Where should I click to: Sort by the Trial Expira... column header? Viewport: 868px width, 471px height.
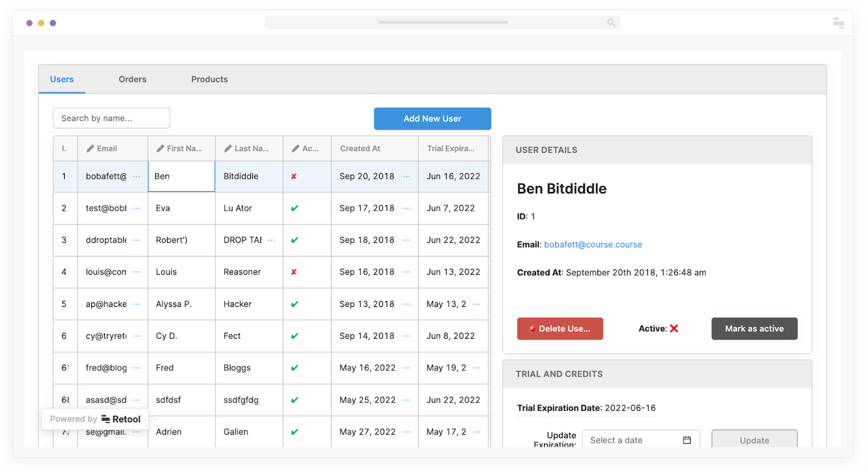(x=454, y=149)
